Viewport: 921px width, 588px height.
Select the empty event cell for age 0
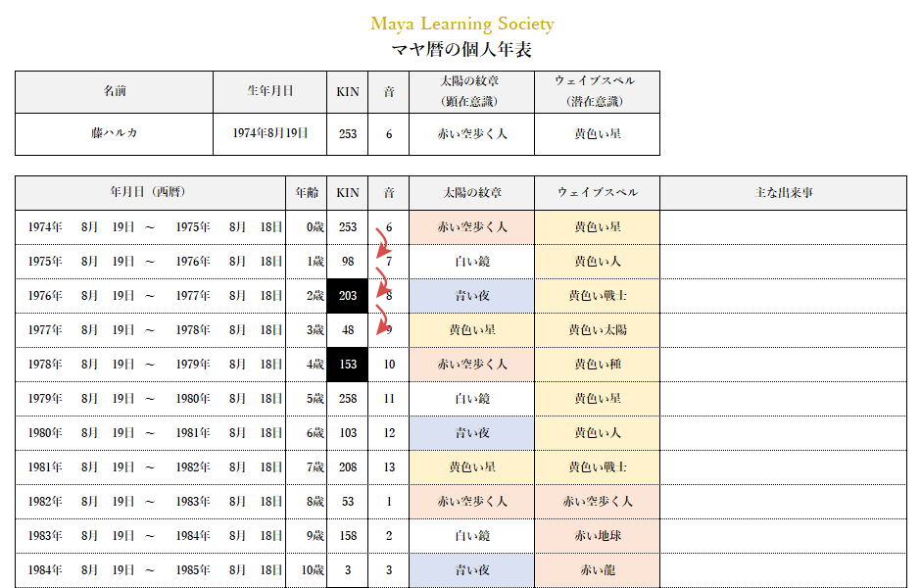tap(783, 226)
